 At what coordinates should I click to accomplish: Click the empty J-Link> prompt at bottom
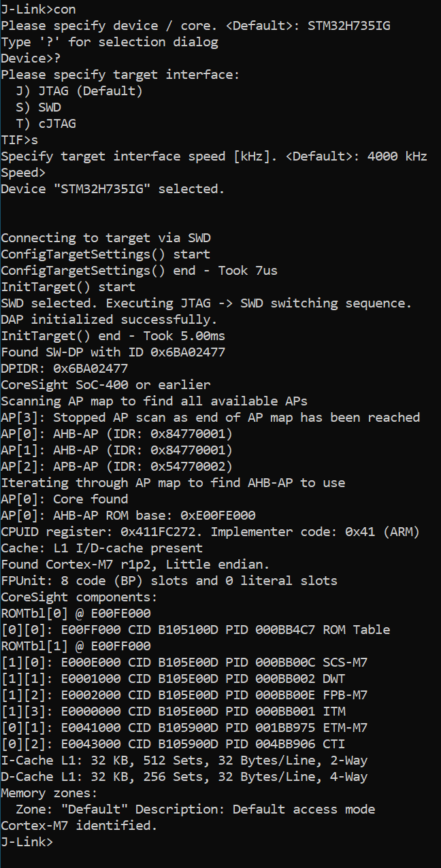(x=27, y=842)
